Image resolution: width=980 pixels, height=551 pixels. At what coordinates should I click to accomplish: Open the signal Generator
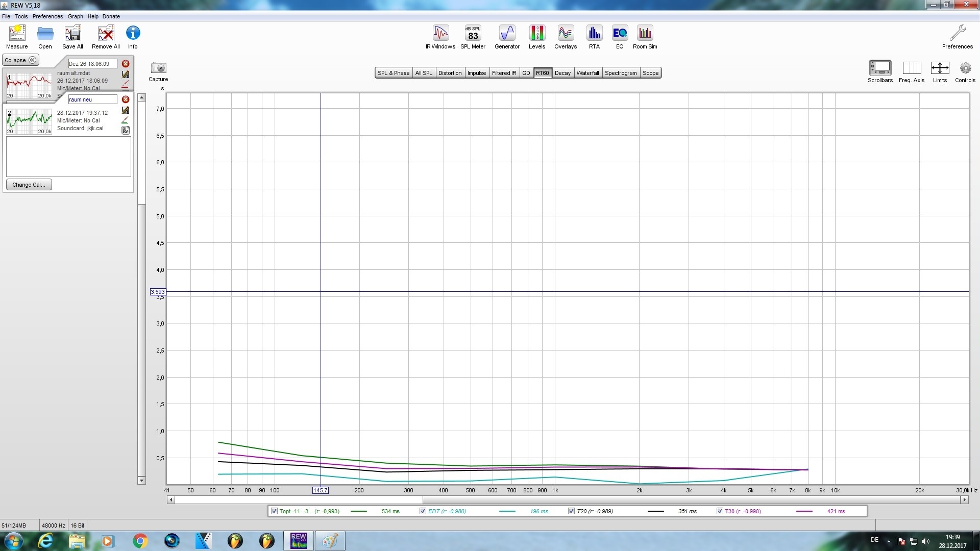pos(507,37)
